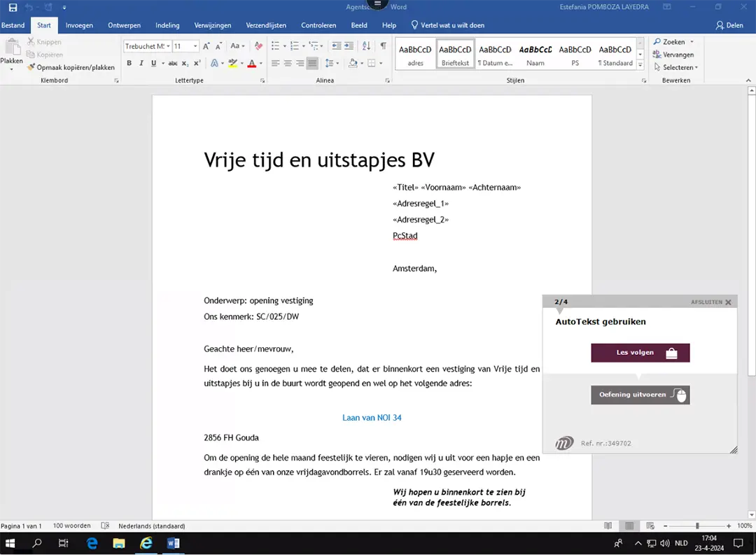
Task: Open the change case Aa dropdown
Action: (x=237, y=46)
